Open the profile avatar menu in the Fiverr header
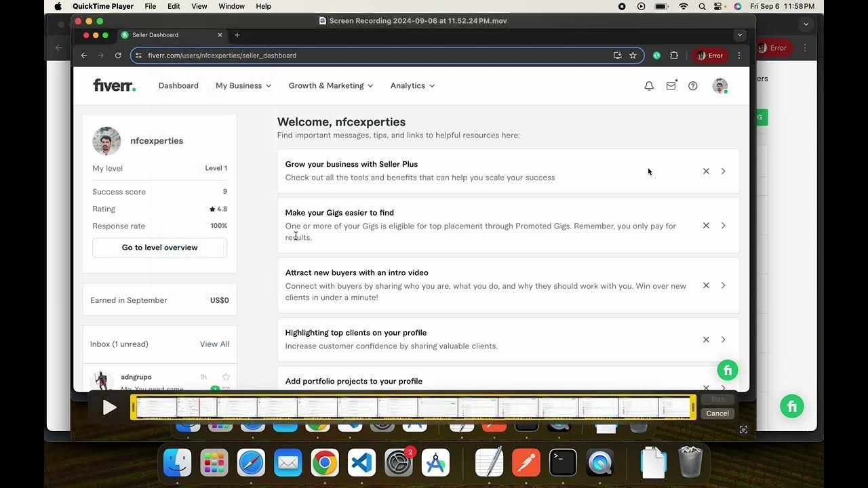 [720, 86]
